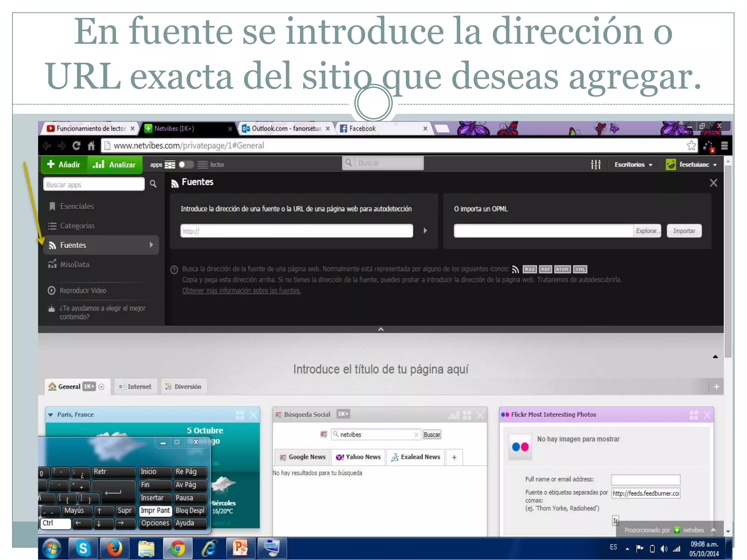Open the Chrome menu hamburger icon
Screen dimensions: 747x560
click(724, 146)
